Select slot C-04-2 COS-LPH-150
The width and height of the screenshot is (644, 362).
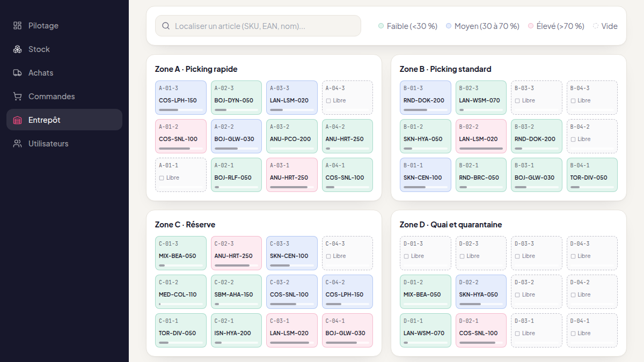[x=347, y=292]
